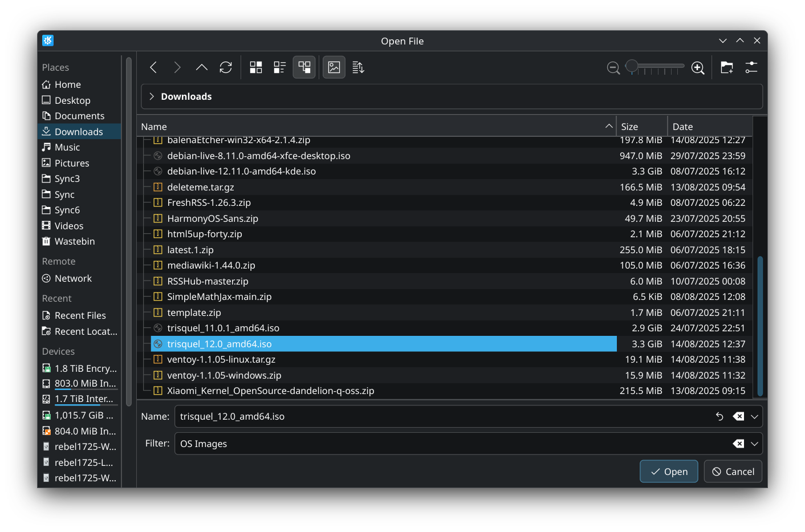This screenshot has height=532, width=805.
Task: Open the 804.0 MiB device
Action: click(79, 431)
